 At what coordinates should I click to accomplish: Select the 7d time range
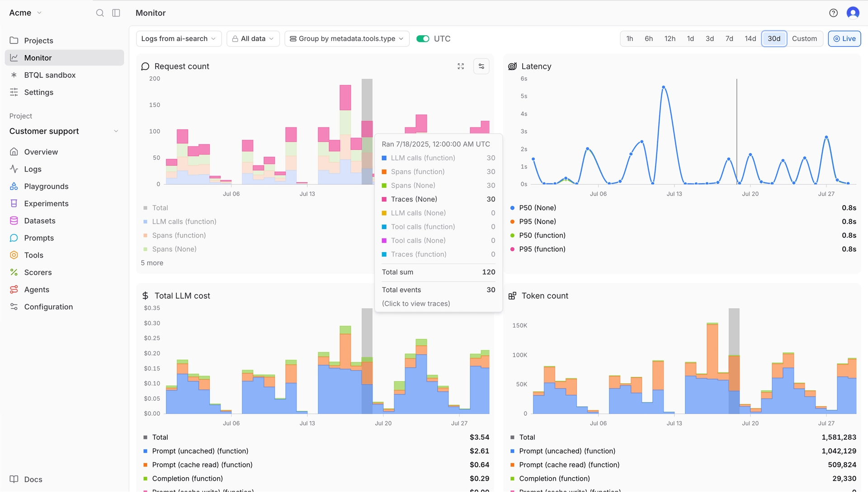pos(729,38)
